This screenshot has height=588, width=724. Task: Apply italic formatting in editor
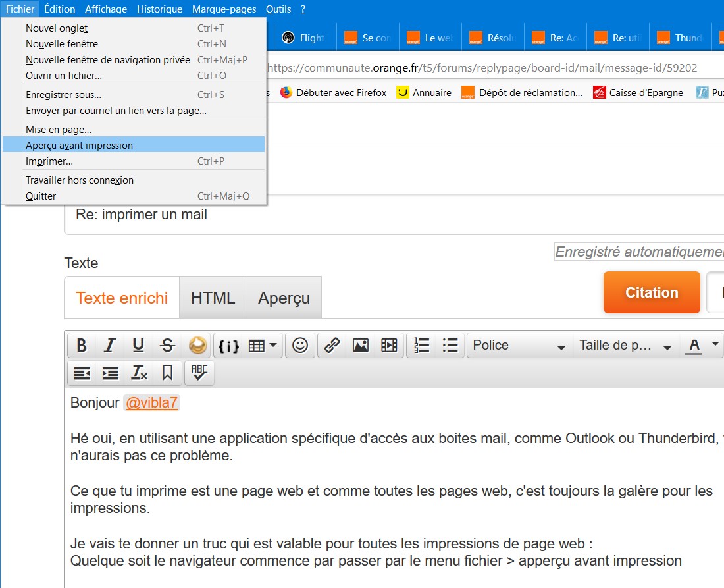pos(110,345)
